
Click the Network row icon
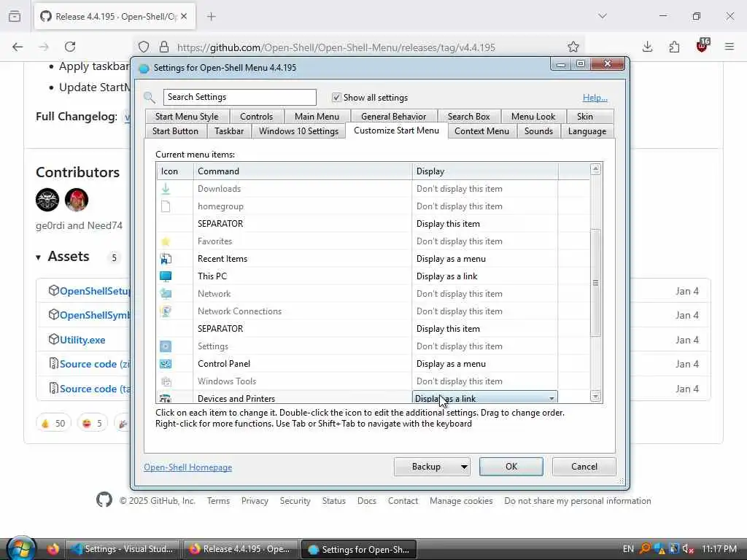click(x=166, y=294)
